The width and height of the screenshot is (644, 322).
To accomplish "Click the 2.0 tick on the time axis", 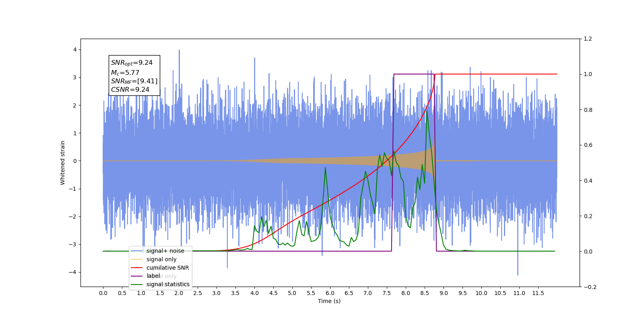I will [x=179, y=293].
